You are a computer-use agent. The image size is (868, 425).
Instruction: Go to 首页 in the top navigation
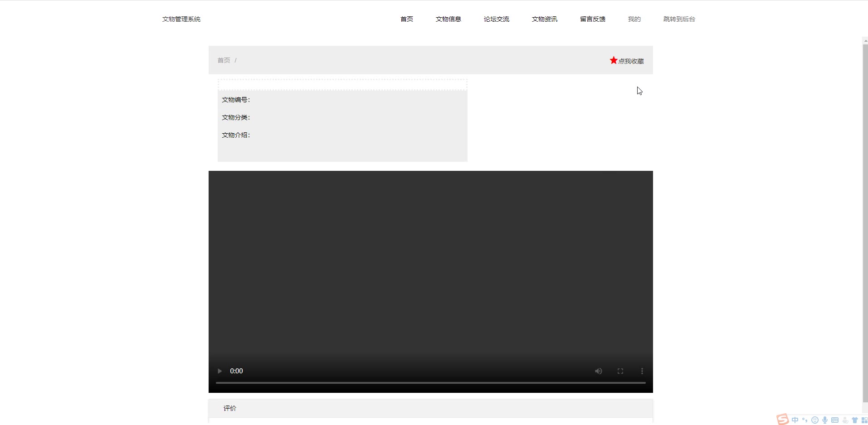[x=407, y=19]
